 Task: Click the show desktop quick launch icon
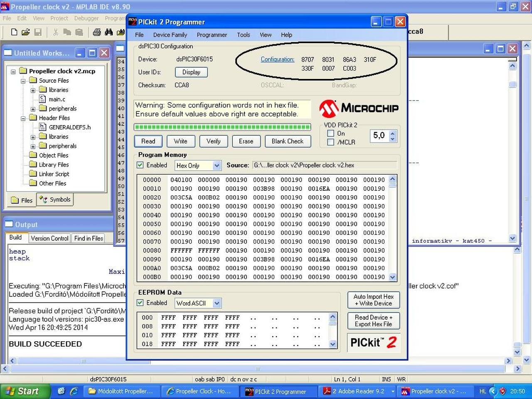(62, 391)
